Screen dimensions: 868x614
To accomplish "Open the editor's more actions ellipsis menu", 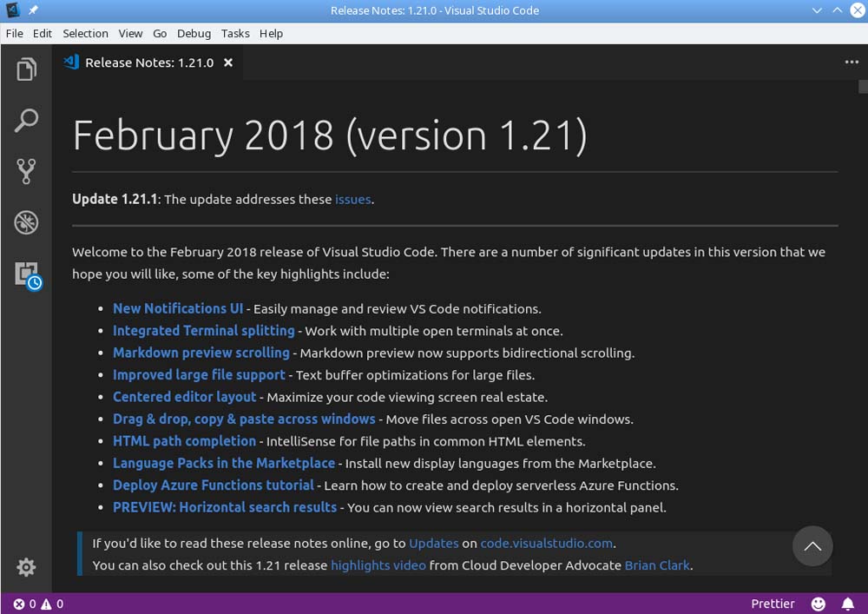I will click(x=851, y=63).
